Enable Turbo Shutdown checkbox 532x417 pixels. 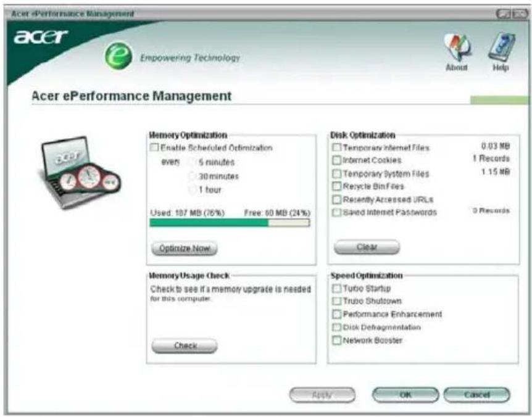point(336,300)
